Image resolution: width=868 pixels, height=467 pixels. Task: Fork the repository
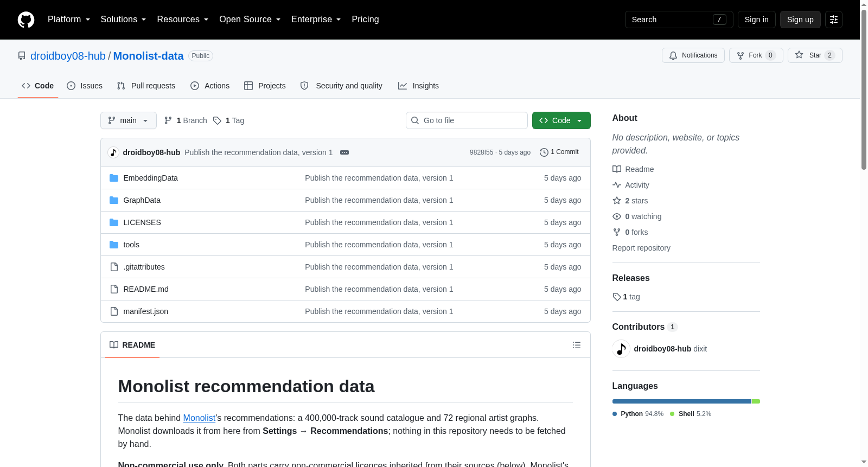click(x=756, y=55)
